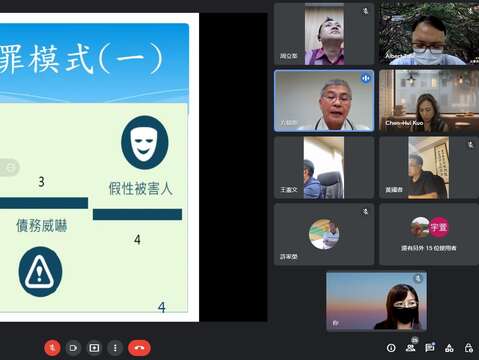Screen dimensions: 479x360
Task: Select the Chen-Hui Kuo video tile
Action: pos(429,101)
